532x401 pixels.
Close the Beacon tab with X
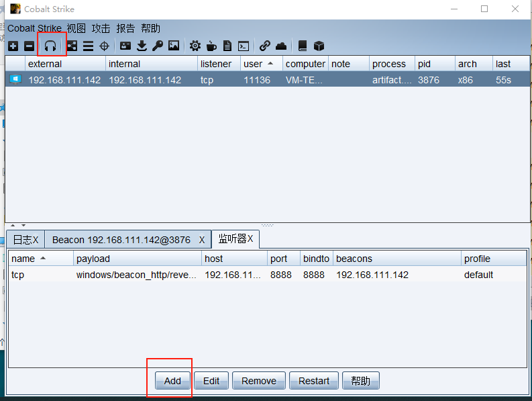tap(202, 240)
